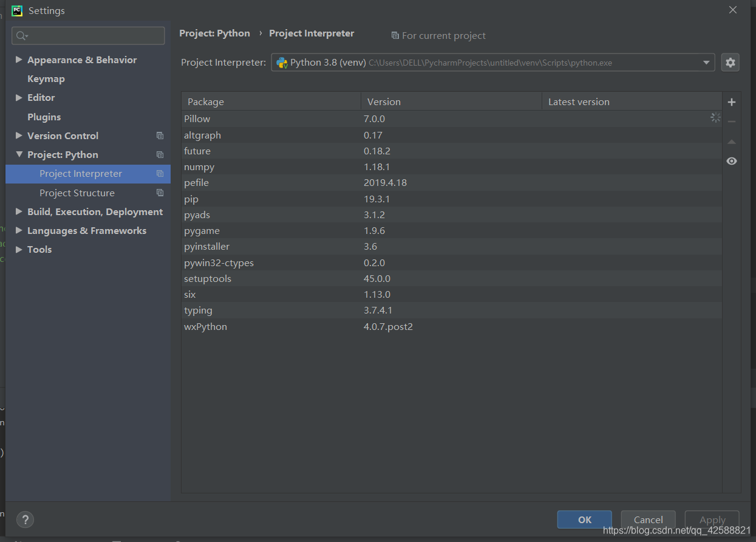Screen dimensions: 756x542
Task: Expand the Tools settings section
Action: pyautogui.click(x=19, y=249)
